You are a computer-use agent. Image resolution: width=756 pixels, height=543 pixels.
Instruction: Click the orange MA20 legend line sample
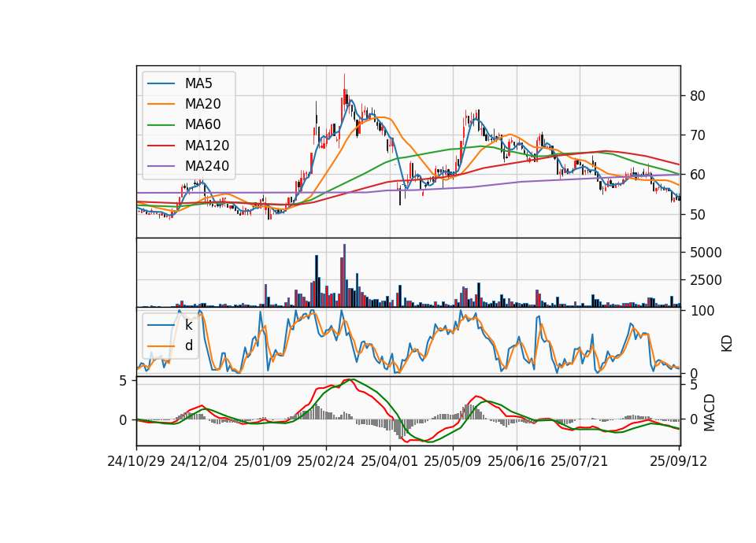[x=161, y=104]
